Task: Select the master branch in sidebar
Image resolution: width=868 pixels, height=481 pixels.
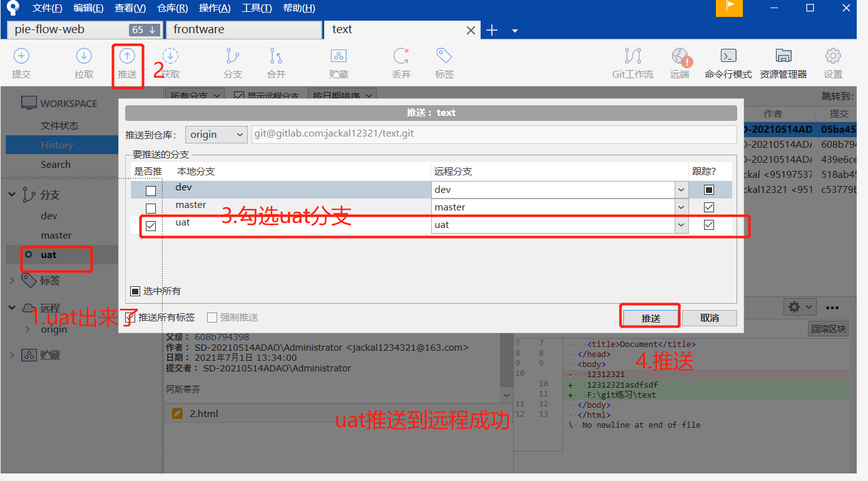Action: pyautogui.click(x=56, y=235)
